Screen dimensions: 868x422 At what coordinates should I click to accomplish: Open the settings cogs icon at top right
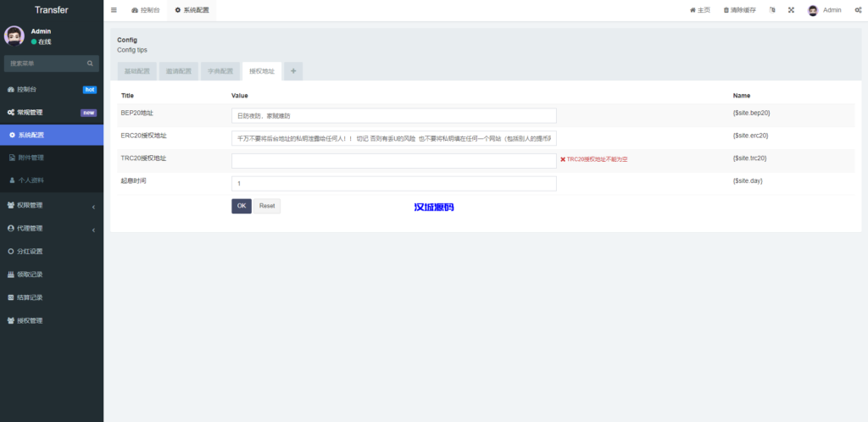pos(858,10)
